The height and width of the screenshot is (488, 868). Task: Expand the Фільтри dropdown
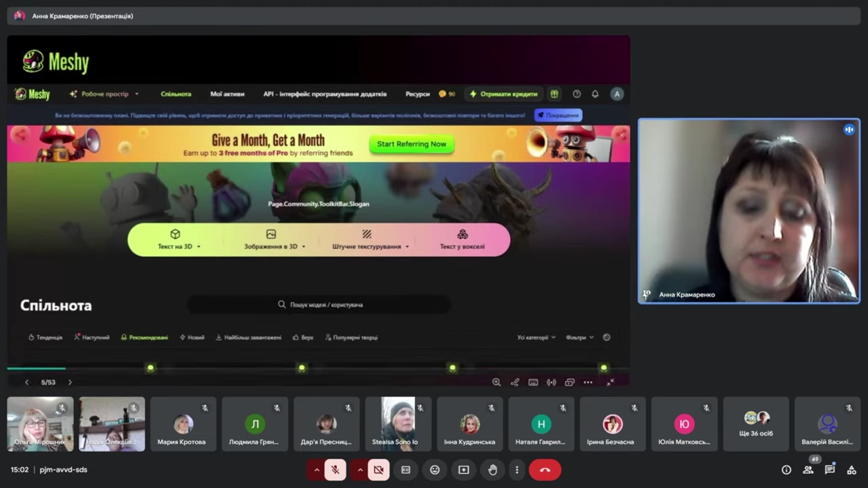[x=579, y=337]
